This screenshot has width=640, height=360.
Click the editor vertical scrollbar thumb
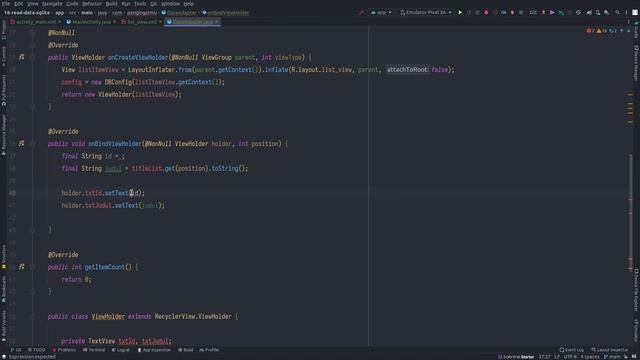click(x=631, y=212)
